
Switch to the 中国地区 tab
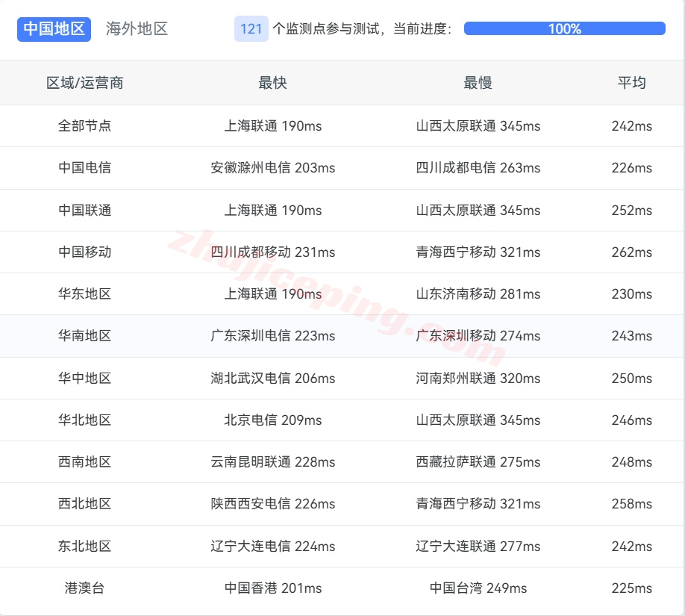(x=54, y=29)
